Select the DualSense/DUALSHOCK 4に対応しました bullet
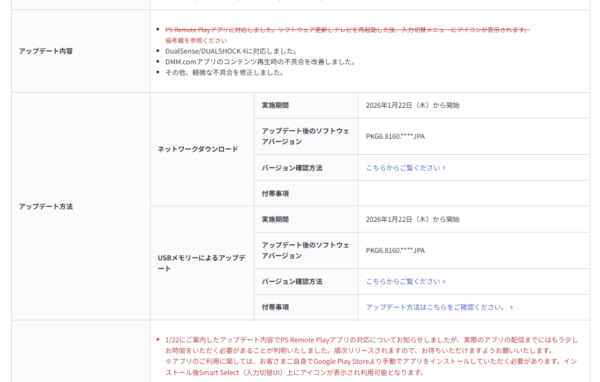The image size is (600, 382). (231, 51)
